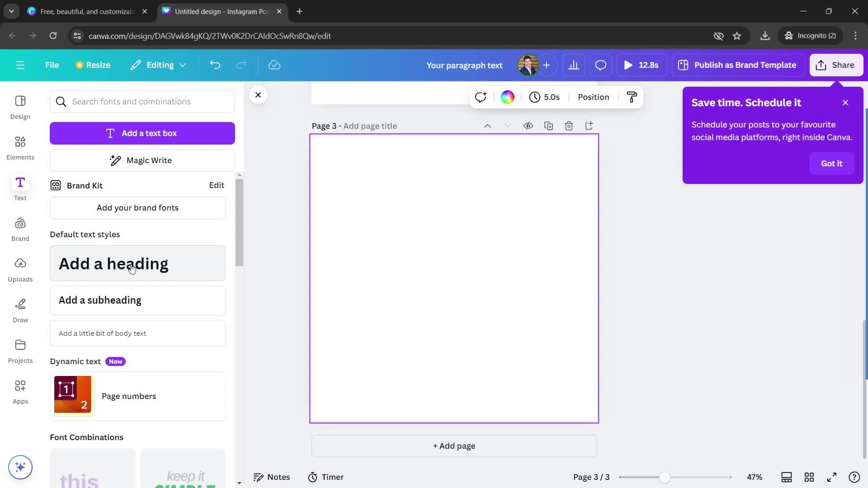Click the color palette swatch icon
The height and width of the screenshot is (488, 868).
[508, 97]
